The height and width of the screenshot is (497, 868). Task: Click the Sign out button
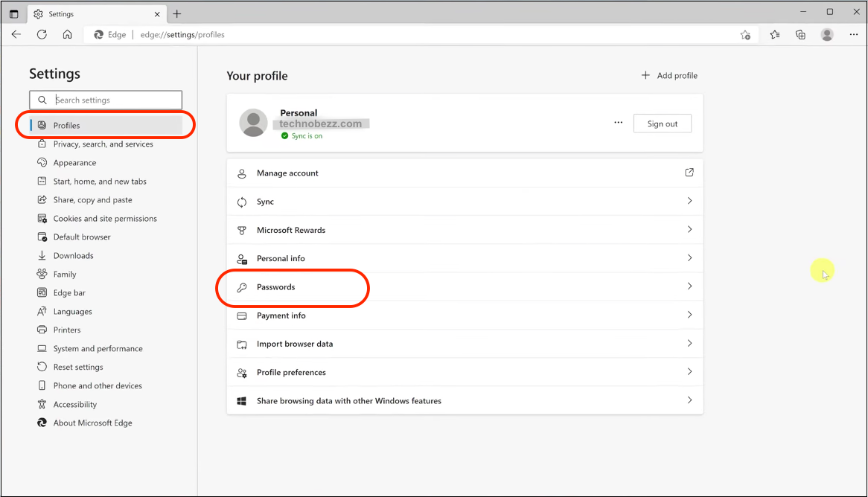click(663, 124)
